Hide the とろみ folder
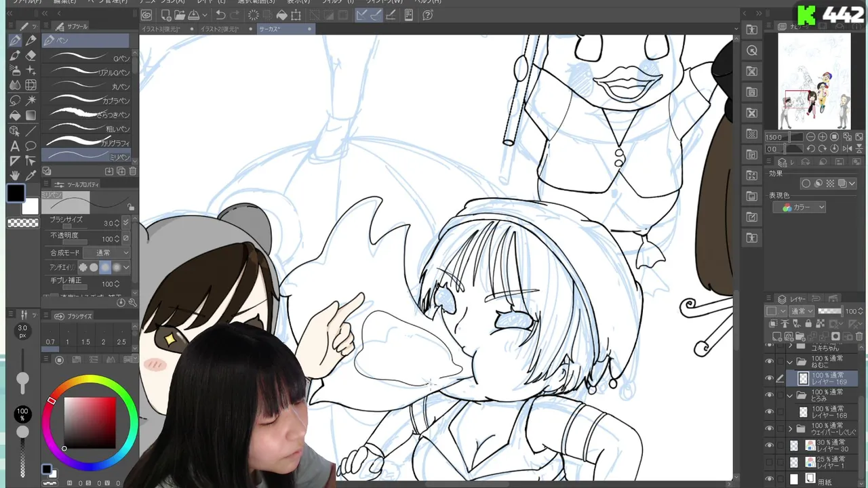Viewport: 868px width, 488px height. [769, 395]
